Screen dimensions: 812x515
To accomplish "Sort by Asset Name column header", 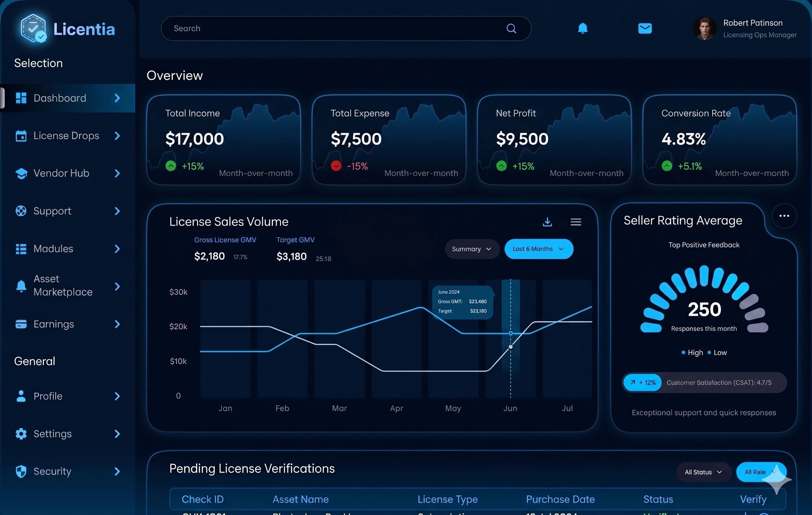I will (x=300, y=499).
